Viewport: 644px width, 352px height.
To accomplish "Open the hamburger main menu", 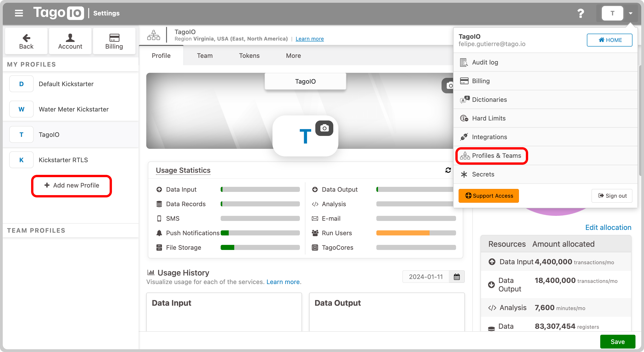I will [19, 13].
